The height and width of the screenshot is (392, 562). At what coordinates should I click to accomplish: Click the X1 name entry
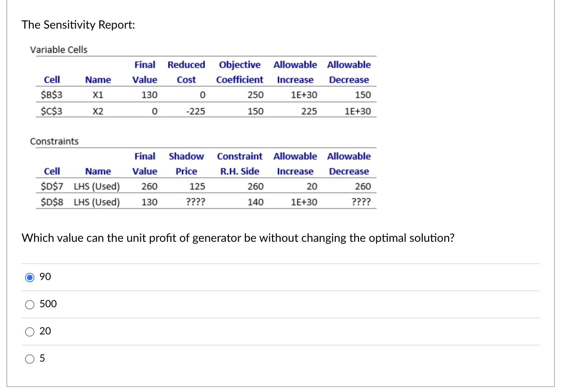(97, 95)
